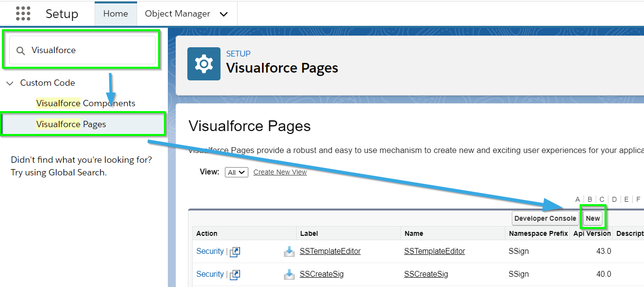Click the SSign prefix in the SSTemplateEditor row
644x287 pixels.
pos(519,251)
